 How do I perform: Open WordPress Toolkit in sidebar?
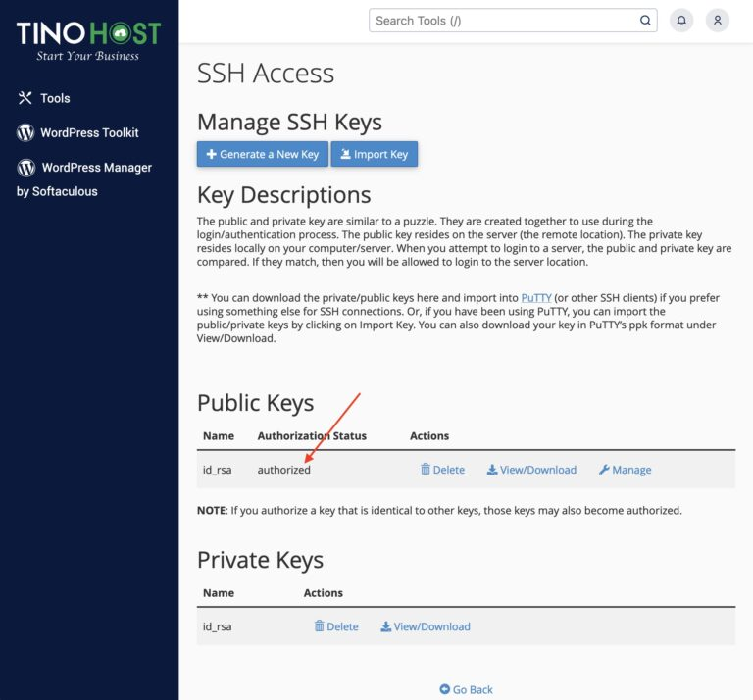coord(77,133)
